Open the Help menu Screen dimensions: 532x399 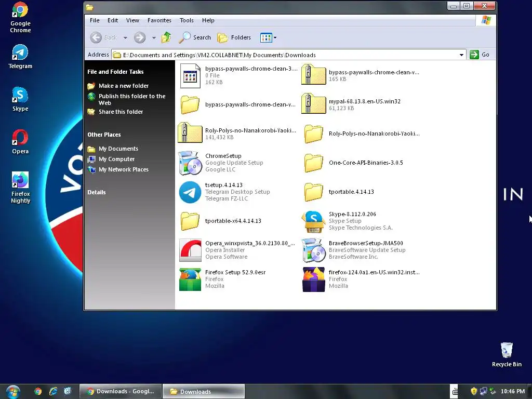coord(208,20)
